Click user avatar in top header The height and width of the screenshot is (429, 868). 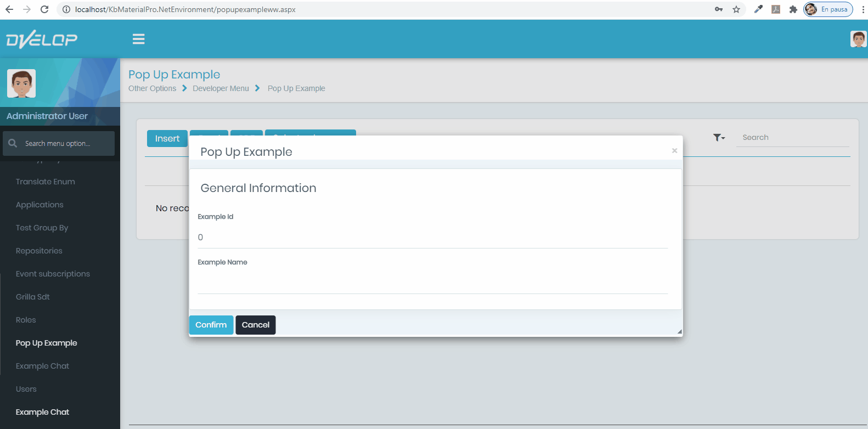click(x=858, y=39)
